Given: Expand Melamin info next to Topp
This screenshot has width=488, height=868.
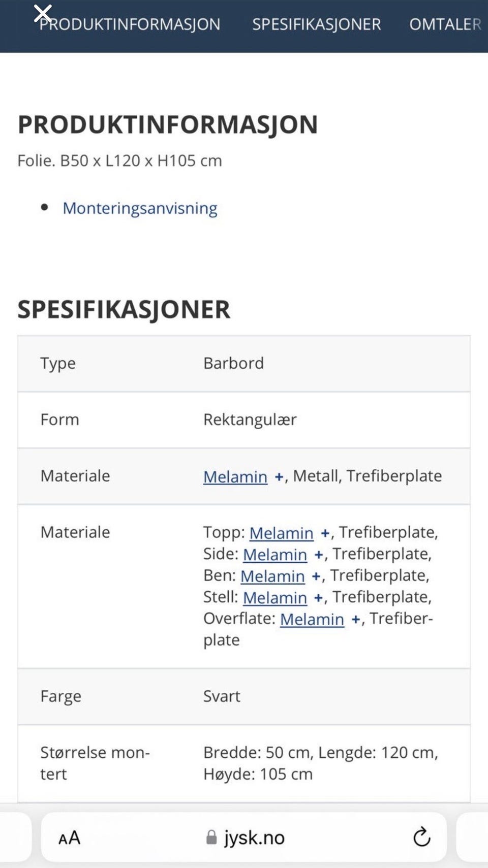Looking at the screenshot, I should tap(324, 533).
